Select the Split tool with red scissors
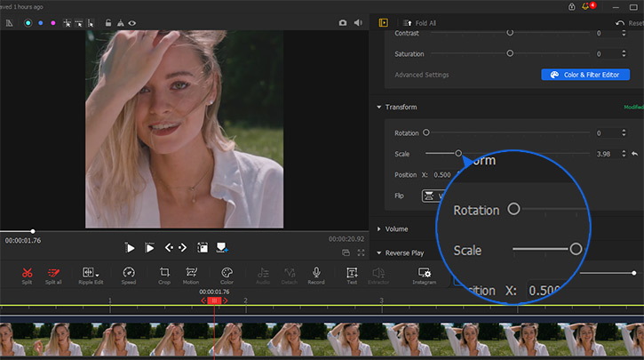 pos(28,273)
